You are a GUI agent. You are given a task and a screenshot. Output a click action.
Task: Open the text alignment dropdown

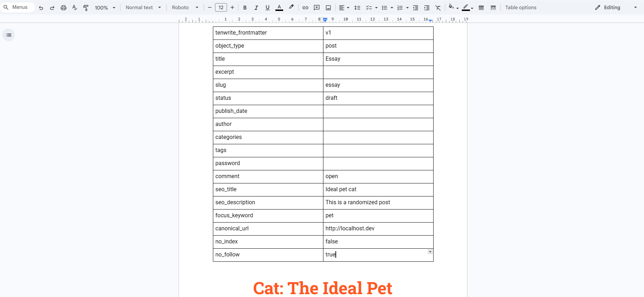[344, 7]
